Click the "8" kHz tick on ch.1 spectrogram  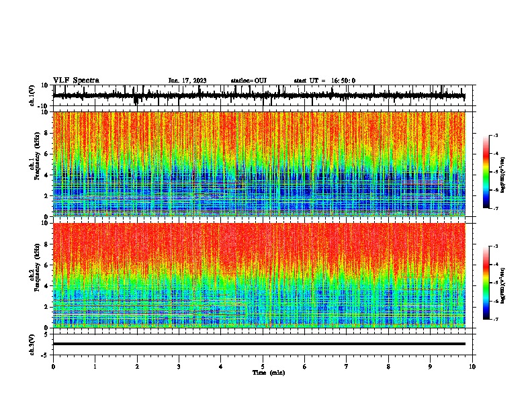click(47, 133)
